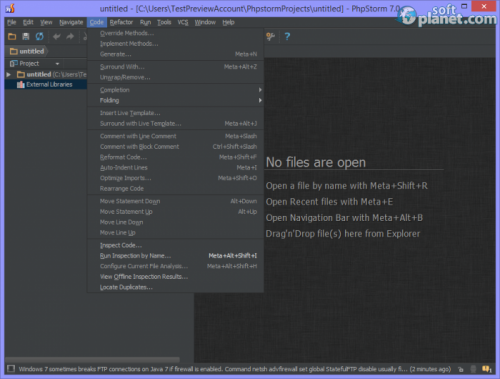The width and height of the screenshot is (500, 379).
Task: Click the blue Help question mark icon
Action: tap(287, 36)
